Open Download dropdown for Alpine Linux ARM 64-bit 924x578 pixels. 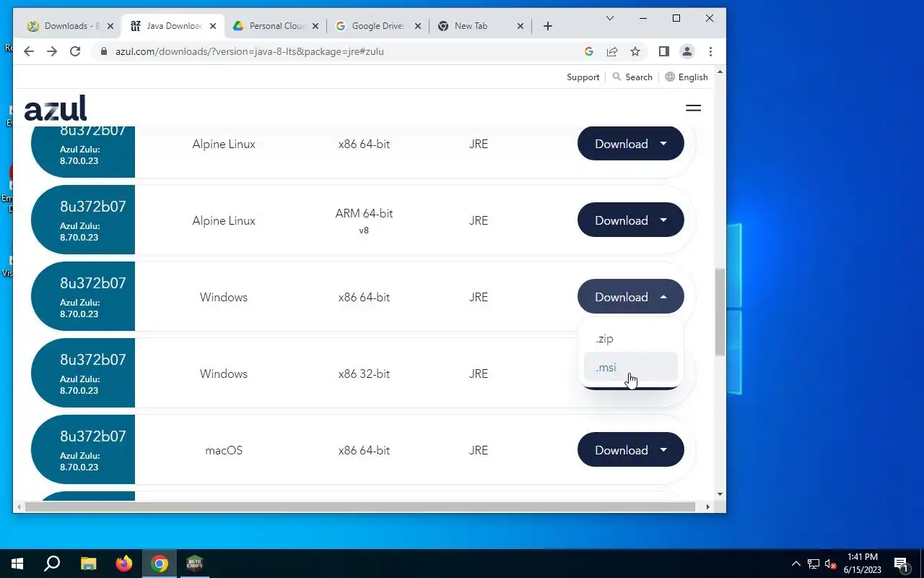pos(630,220)
